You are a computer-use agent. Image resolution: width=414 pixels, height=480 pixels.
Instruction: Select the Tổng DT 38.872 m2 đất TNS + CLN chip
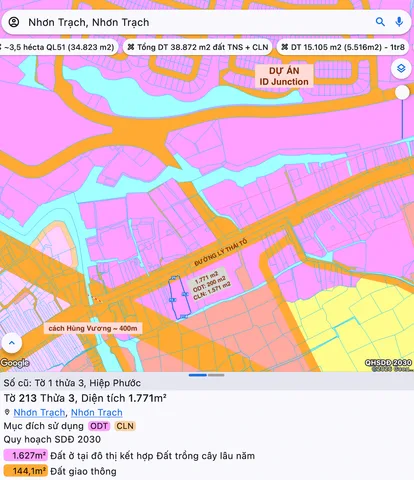pyautogui.click(x=198, y=47)
